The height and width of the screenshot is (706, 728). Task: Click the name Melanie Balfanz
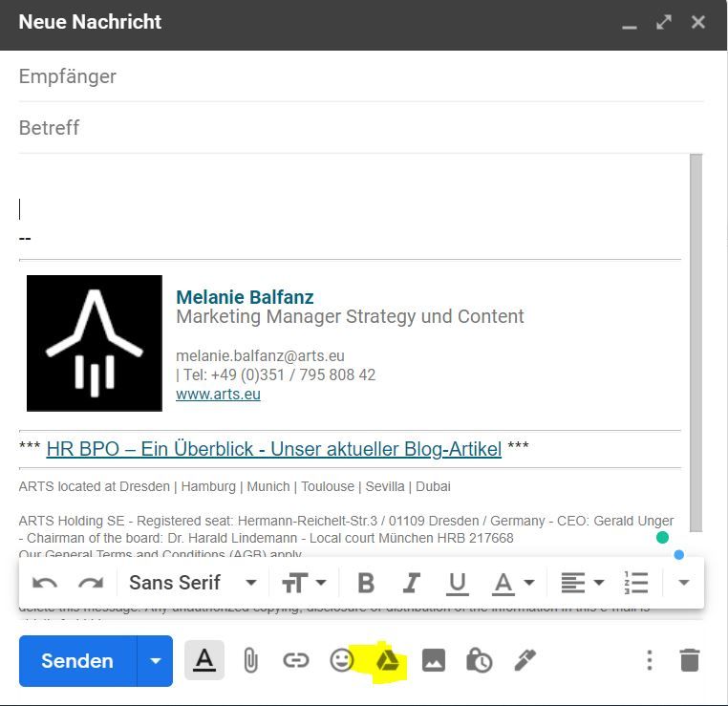point(245,297)
